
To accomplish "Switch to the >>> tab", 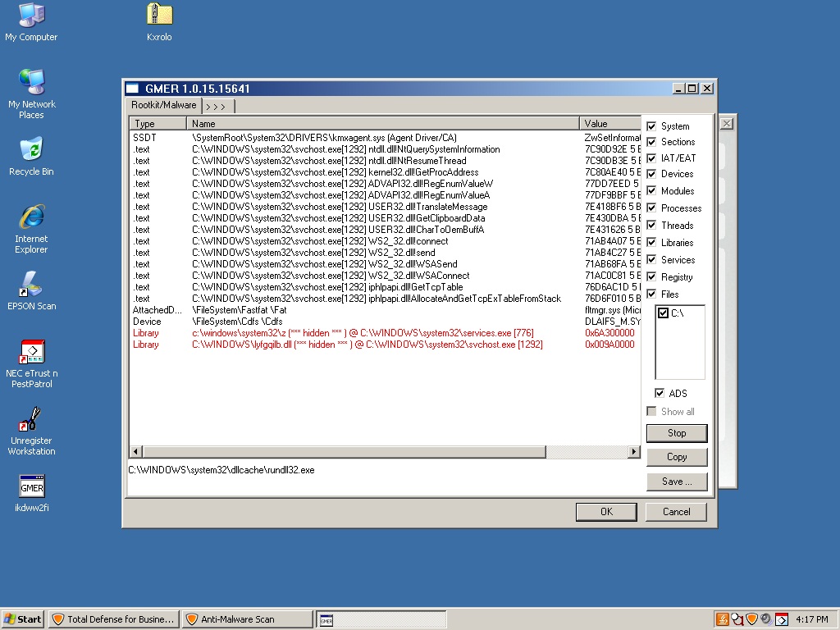I will pos(217,107).
